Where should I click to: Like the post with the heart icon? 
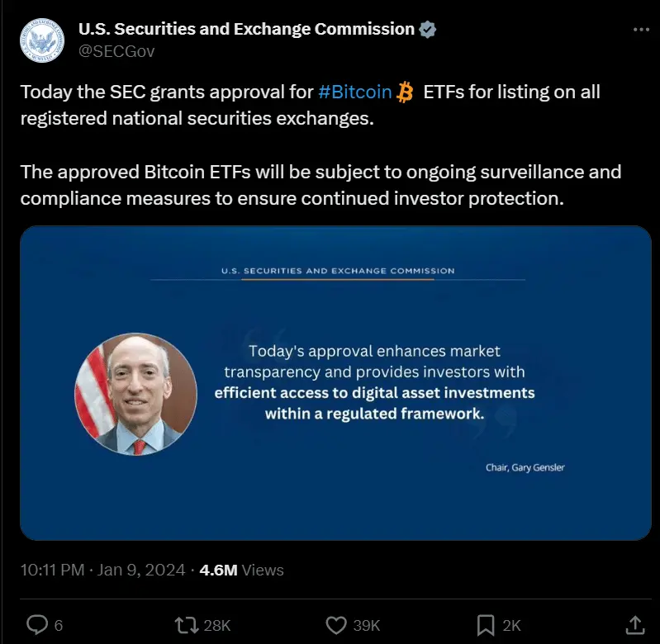(x=336, y=624)
